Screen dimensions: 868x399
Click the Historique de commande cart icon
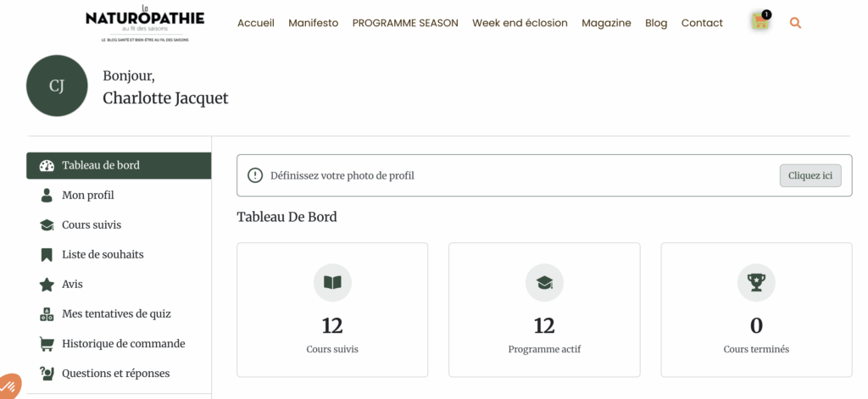point(47,344)
